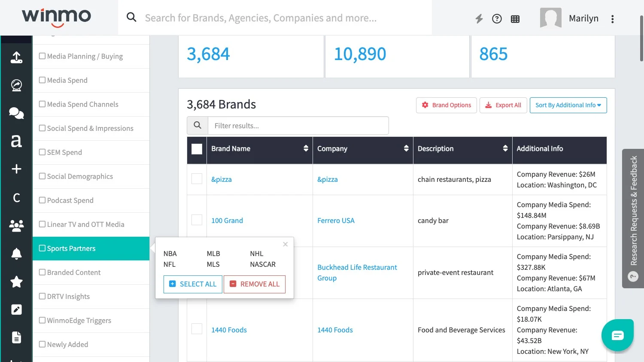
Task: Check the Branded Content filter
Action: (x=42, y=272)
